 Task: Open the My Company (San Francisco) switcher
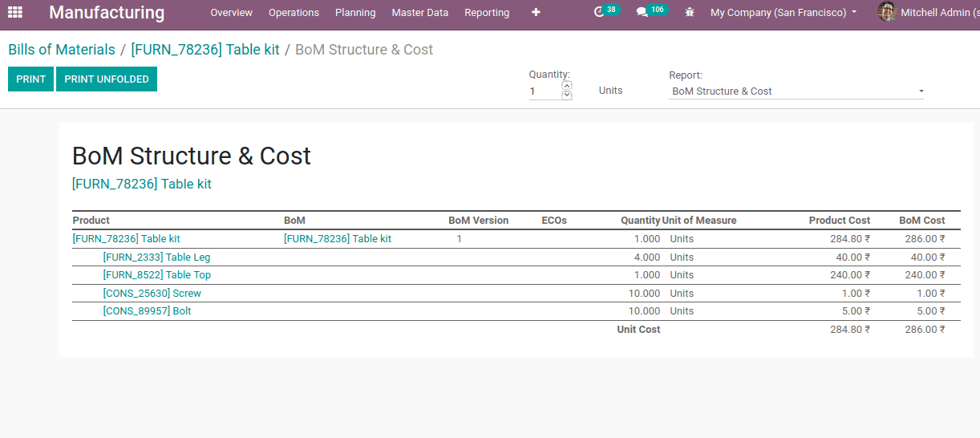coord(784,13)
